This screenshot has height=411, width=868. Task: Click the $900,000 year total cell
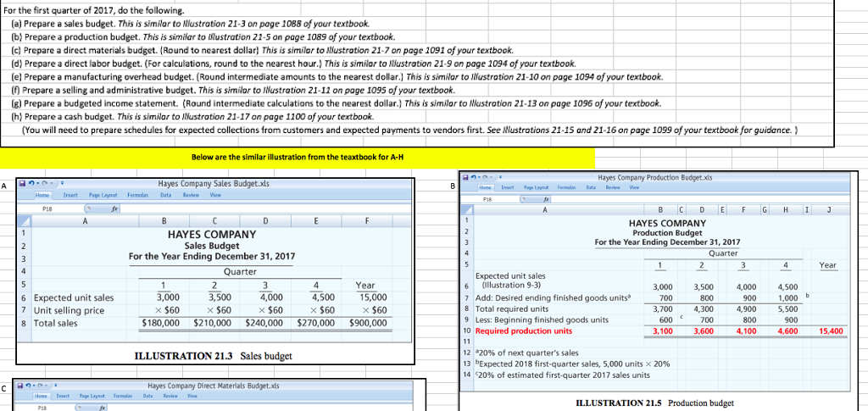[368, 323]
